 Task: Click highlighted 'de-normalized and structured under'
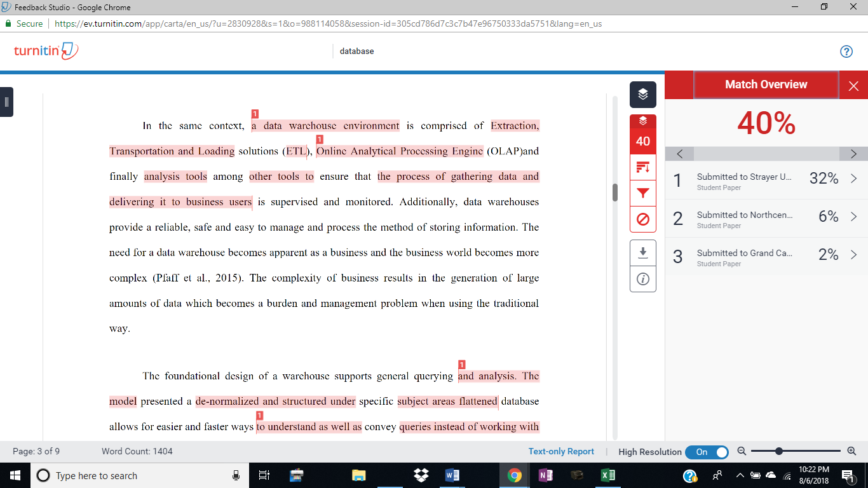click(x=275, y=402)
